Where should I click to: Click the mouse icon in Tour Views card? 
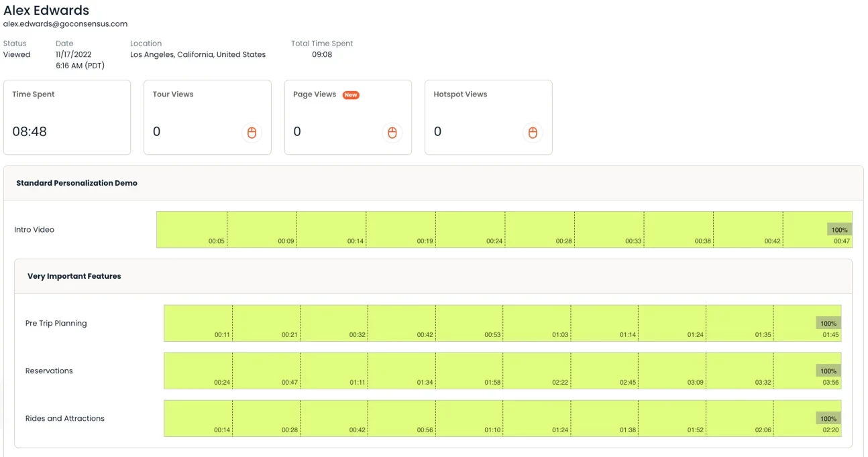(x=252, y=133)
